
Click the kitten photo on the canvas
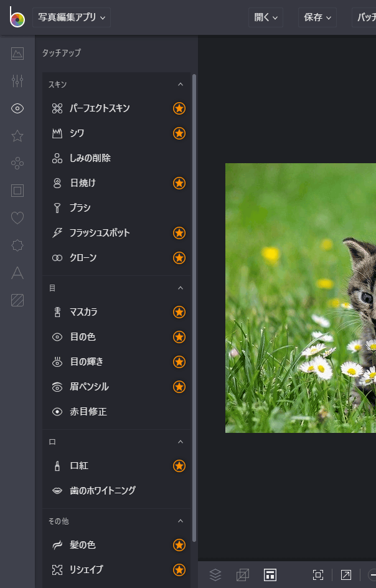[x=301, y=298]
